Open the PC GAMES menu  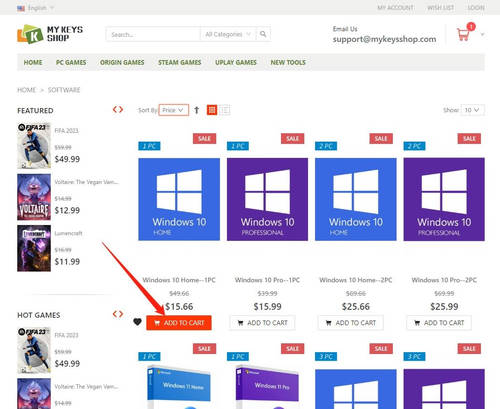coord(71,62)
